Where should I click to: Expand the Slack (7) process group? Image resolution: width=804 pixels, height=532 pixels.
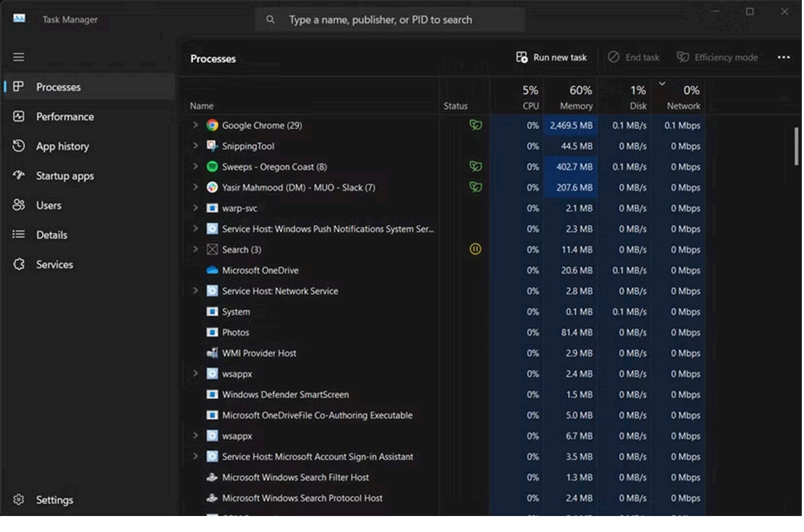(196, 187)
